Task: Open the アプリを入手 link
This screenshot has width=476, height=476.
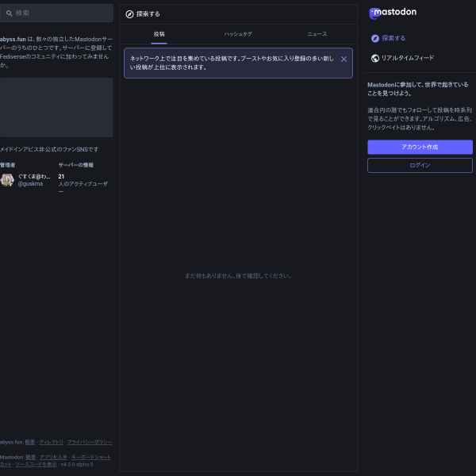Action: point(53,457)
